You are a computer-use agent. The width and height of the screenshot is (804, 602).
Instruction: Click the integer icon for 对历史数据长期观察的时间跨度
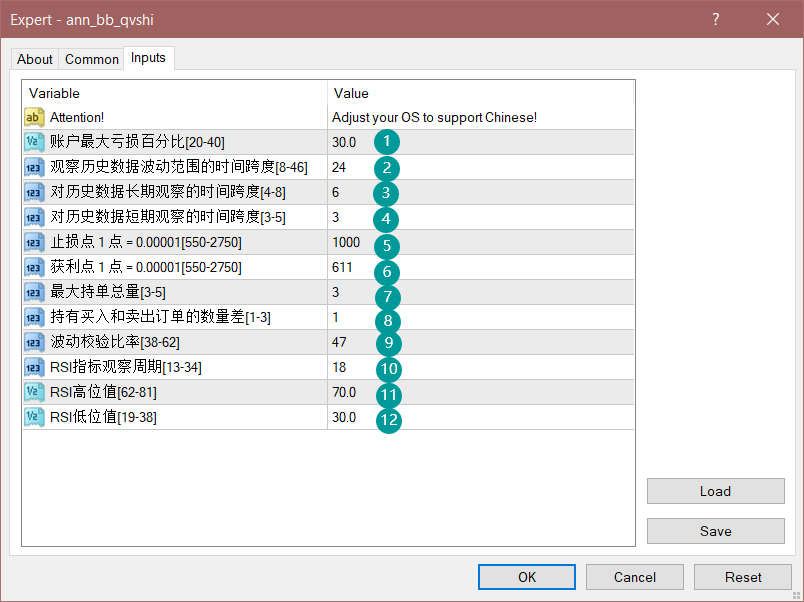click(x=34, y=192)
